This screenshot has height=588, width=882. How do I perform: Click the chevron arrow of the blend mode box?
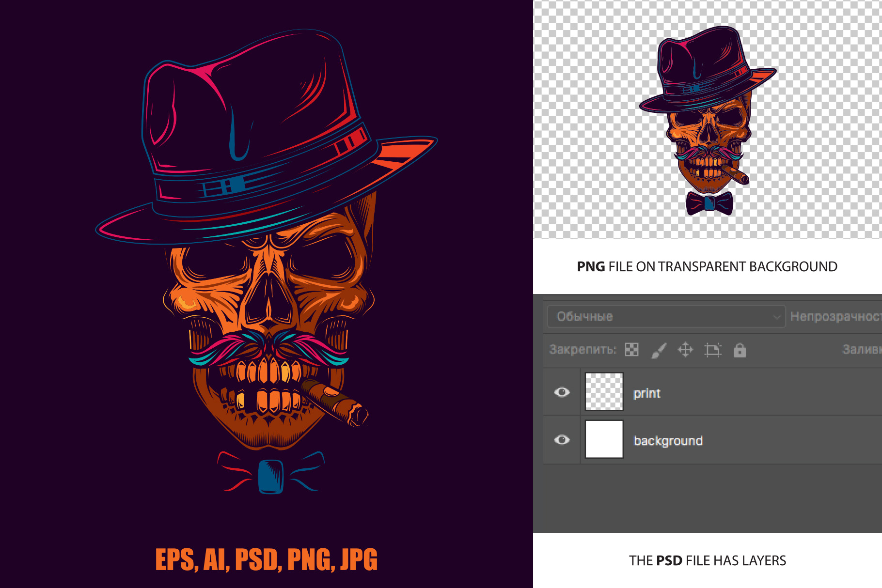point(776,317)
